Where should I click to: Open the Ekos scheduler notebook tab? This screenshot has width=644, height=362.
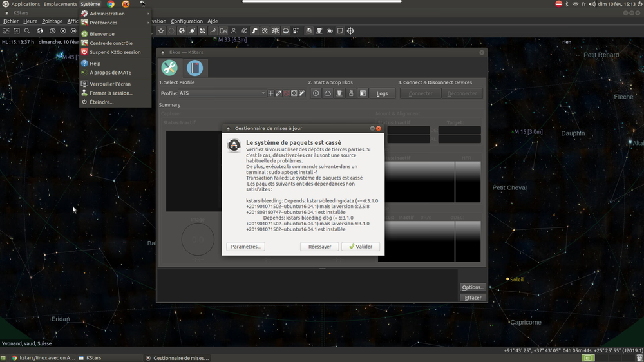click(x=194, y=68)
